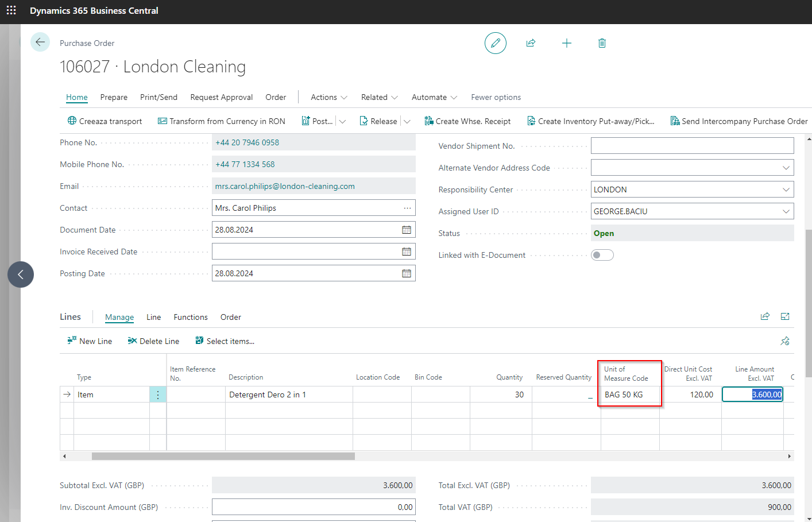Open the Functions menu in Lines

(x=191, y=317)
